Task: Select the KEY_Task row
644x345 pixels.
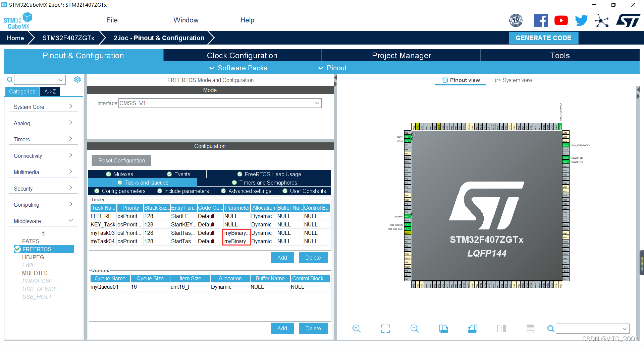Action: point(210,224)
